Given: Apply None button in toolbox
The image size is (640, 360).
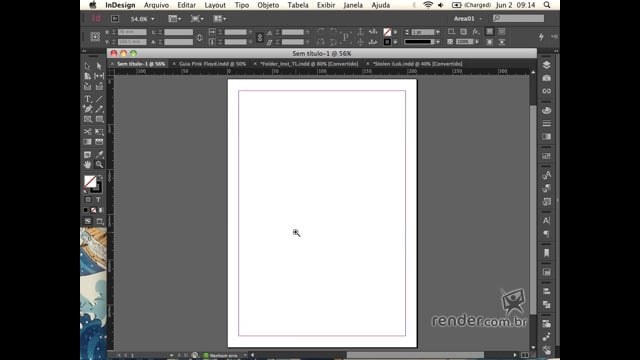Looking at the screenshot, I should (x=93, y=210).
